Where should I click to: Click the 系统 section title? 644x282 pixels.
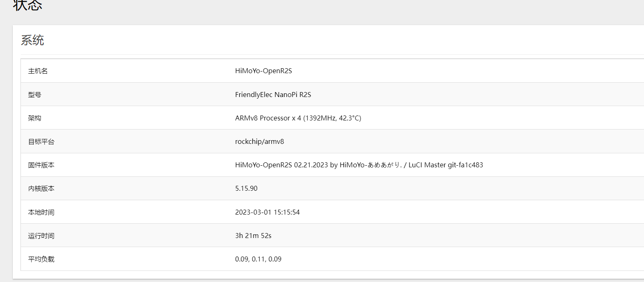click(x=32, y=40)
